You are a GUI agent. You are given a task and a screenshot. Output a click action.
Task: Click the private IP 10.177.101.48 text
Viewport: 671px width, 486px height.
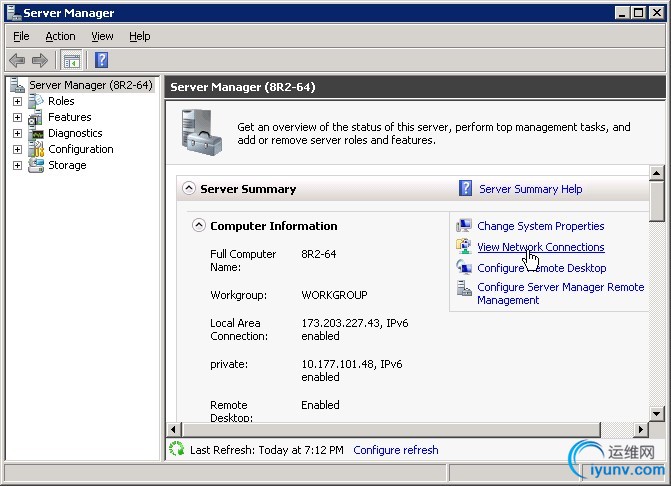[x=337, y=364]
